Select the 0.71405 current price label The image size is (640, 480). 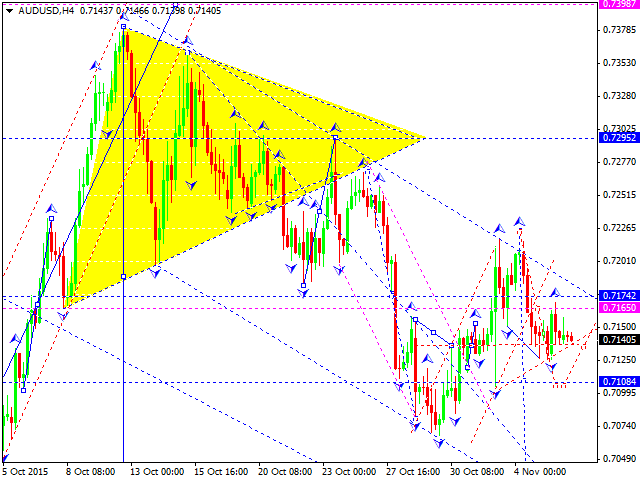(x=619, y=340)
